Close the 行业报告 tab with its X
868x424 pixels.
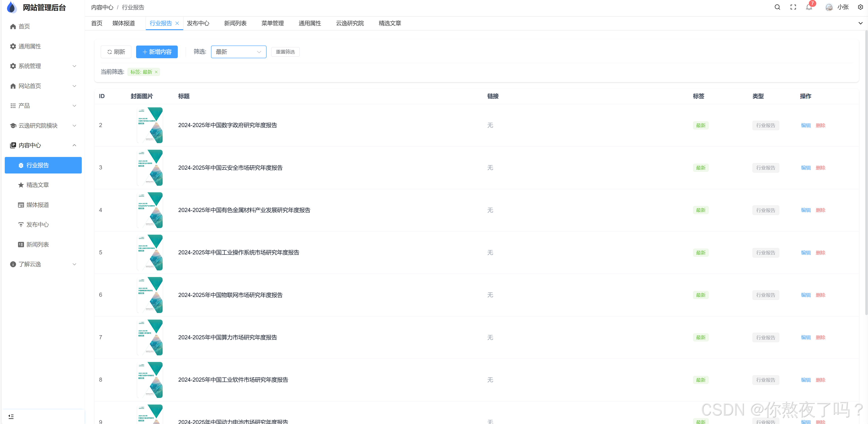[x=177, y=23]
